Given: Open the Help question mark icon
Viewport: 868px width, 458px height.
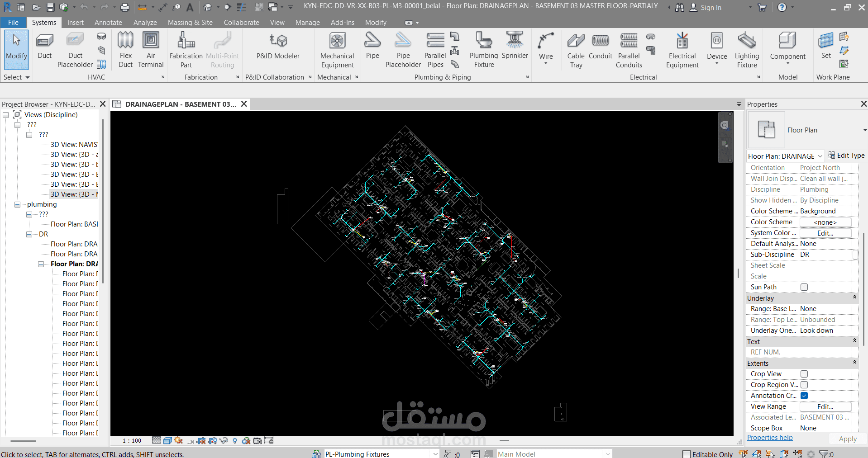Looking at the screenshot, I should click(x=782, y=7).
